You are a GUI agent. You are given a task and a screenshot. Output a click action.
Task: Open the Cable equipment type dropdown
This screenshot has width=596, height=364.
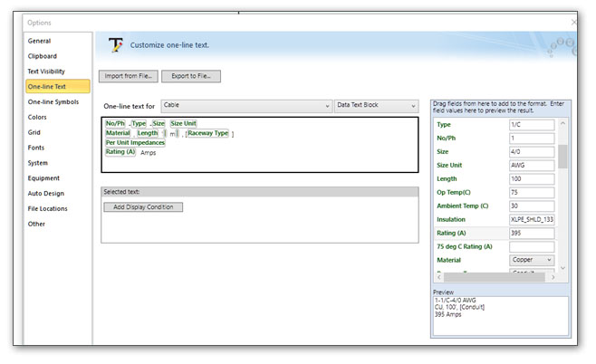point(246,106)
